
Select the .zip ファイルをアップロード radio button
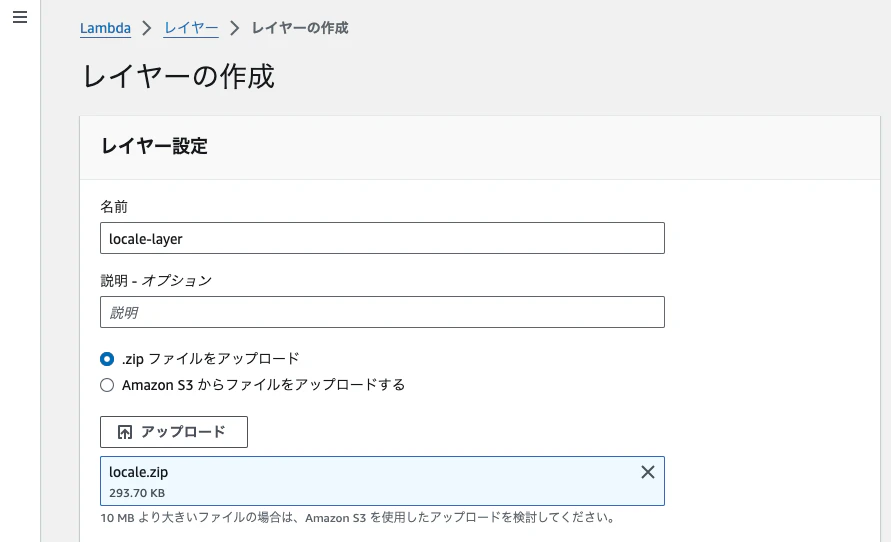click(107, 359)
